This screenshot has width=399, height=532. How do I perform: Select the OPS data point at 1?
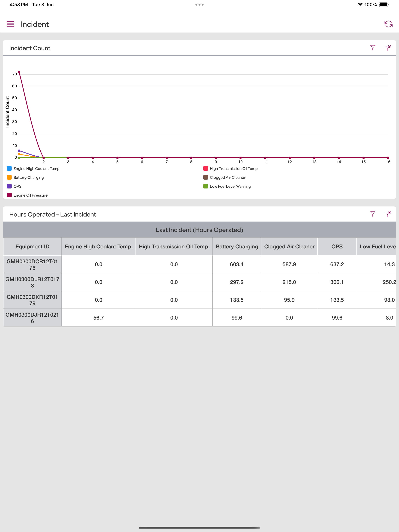pyautogui.click(x=19, y=151)
